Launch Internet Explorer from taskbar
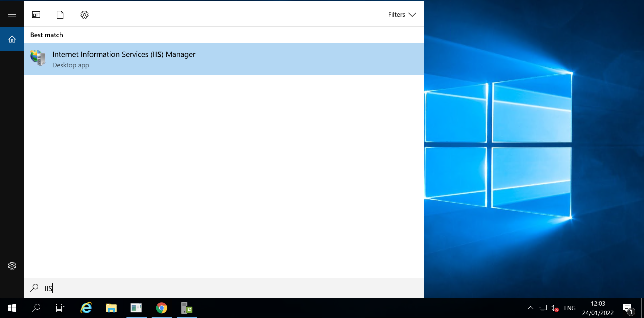 coord(86,308)
